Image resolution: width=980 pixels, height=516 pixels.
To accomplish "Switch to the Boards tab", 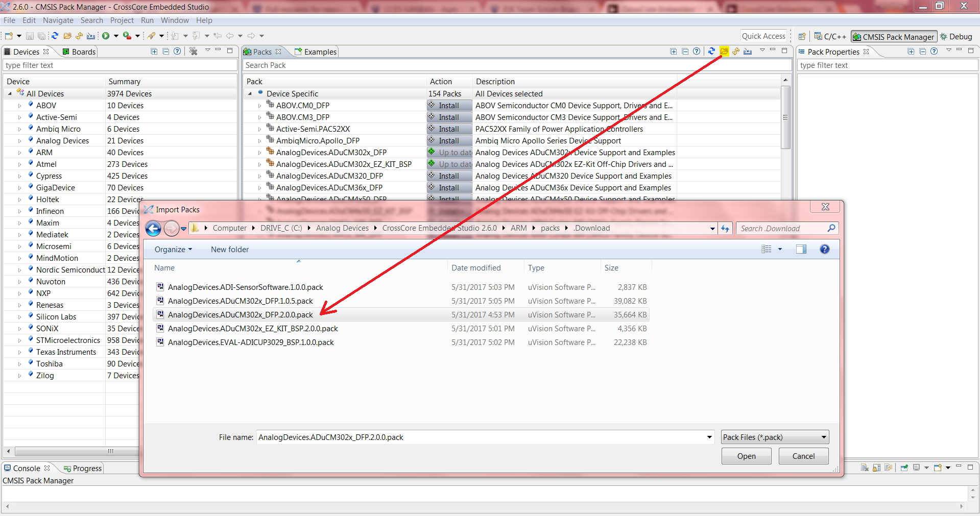I will [x=79, y=52].
